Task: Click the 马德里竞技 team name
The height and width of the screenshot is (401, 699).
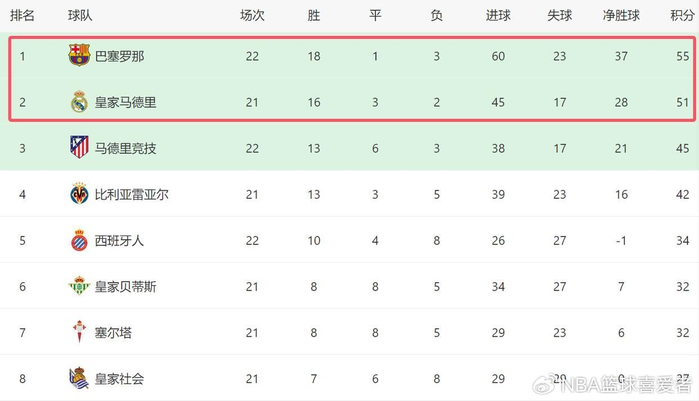Action: (126, 148)
